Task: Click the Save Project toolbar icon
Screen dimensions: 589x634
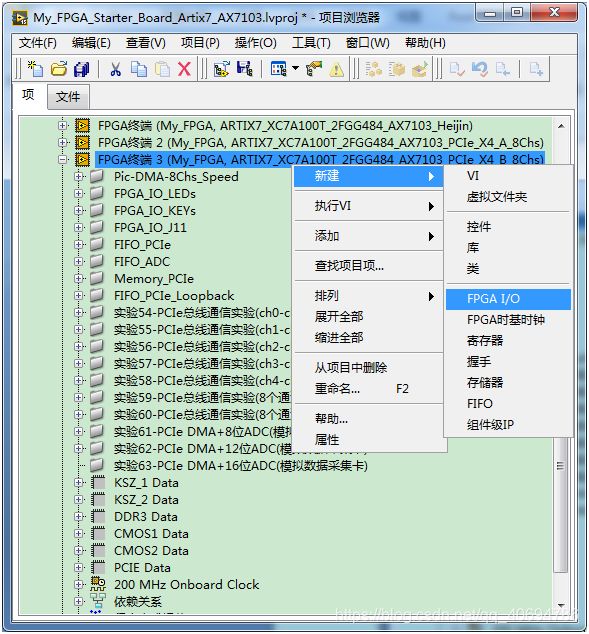Action: [x=245, y=69]
